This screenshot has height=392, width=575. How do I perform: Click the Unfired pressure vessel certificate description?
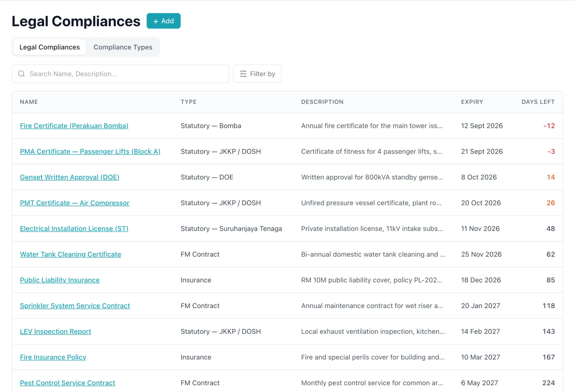371,203
